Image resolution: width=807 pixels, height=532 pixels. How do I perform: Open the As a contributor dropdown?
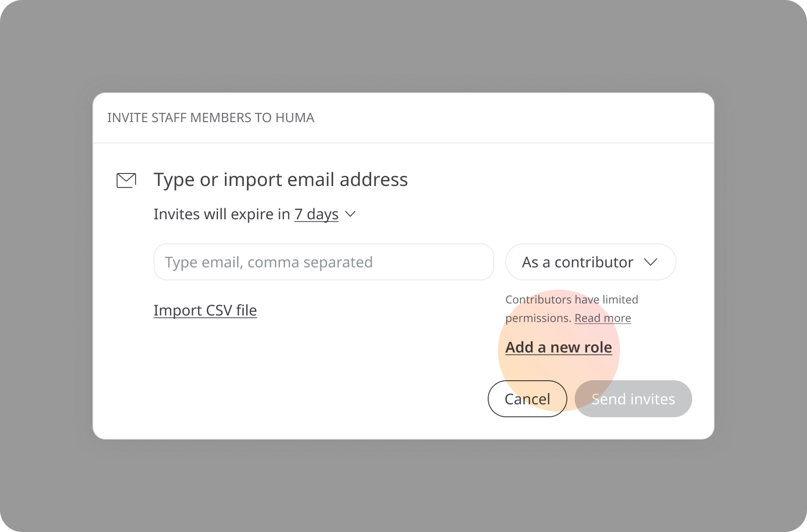(591, 262)
